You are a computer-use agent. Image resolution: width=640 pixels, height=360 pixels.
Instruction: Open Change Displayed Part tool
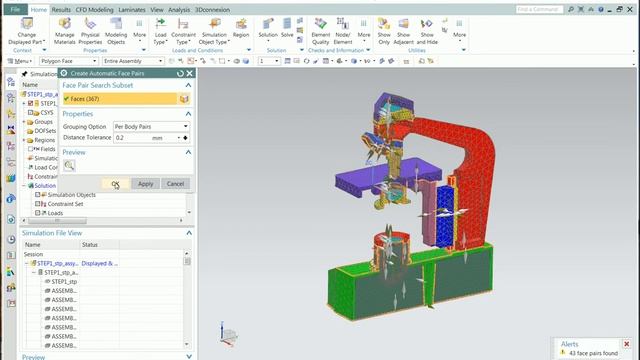point(27,31)
